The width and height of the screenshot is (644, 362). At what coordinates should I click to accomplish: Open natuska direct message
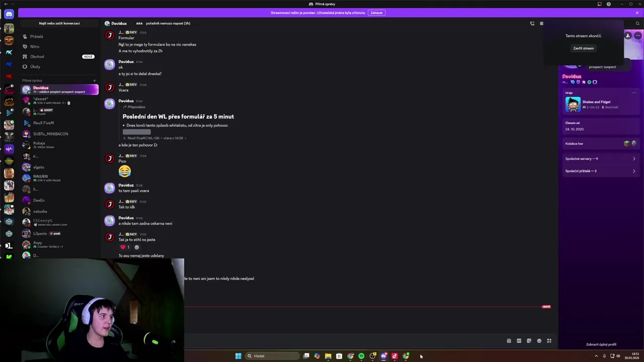pos(59,211)
